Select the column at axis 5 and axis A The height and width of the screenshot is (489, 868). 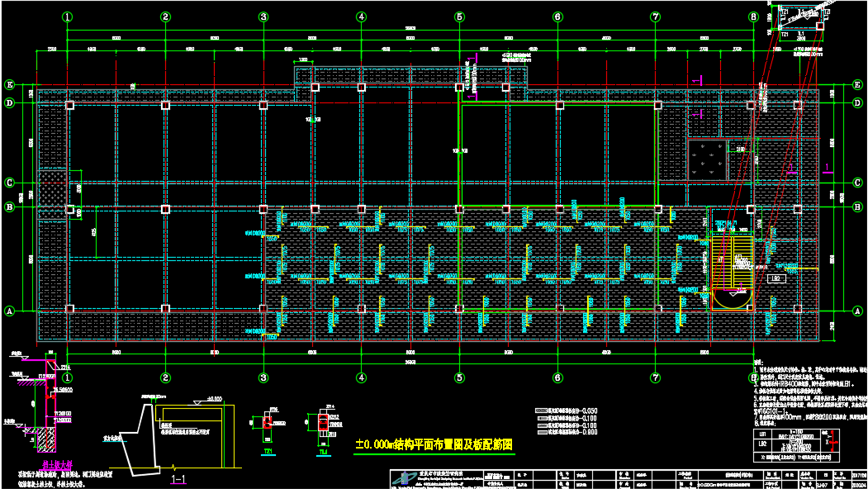[459, 309]
